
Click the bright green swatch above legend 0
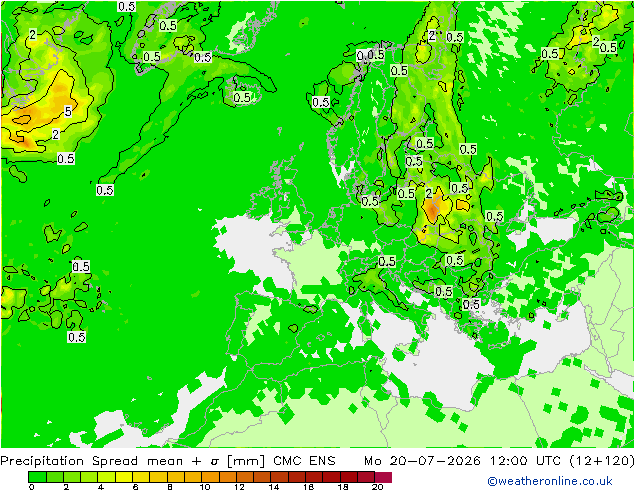[37, 477]
